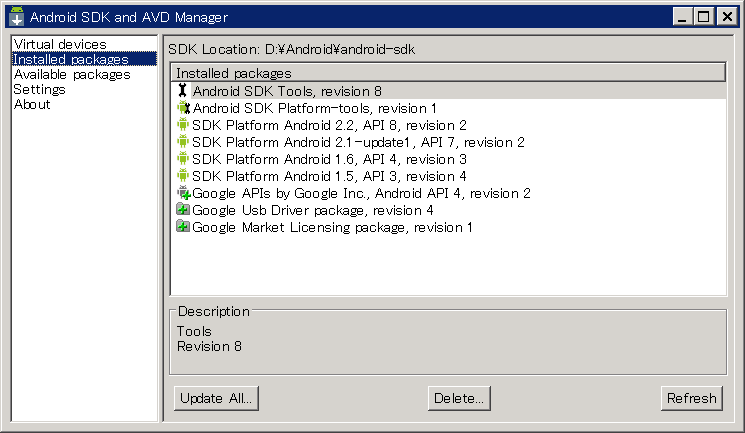The width and height of the screenshot is (745, 433).
Task: Select 'SDK Platform Android 1.6, API 4' row
Action: (449, 159)
